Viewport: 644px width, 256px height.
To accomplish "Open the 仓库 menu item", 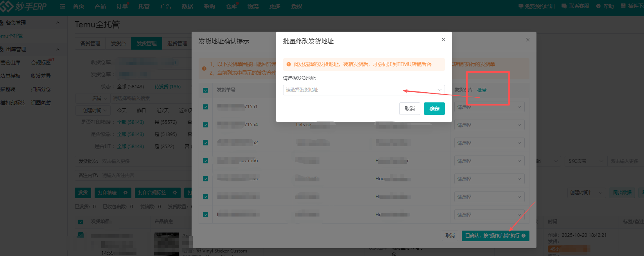I will coord(231,6).
